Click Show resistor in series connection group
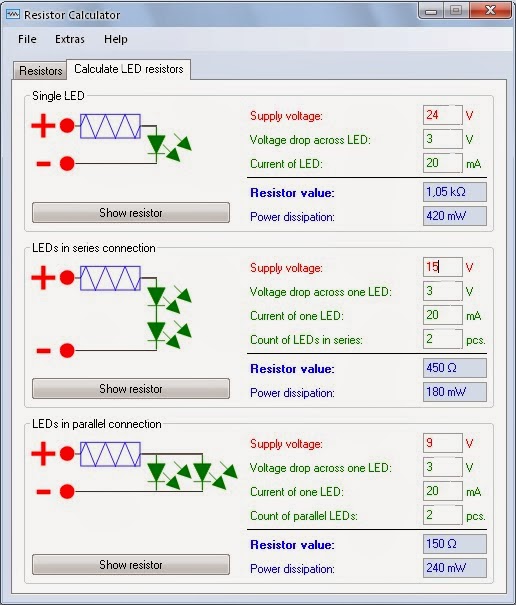Screen dimensions: 516x605 [x=131, y=389]
